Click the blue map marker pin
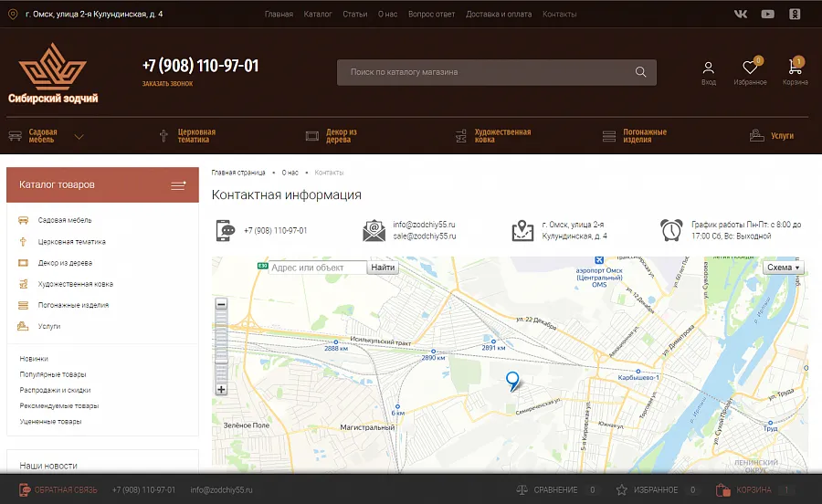Image resolution: width=822 pixels, height=504 pixels. [512, 381]
